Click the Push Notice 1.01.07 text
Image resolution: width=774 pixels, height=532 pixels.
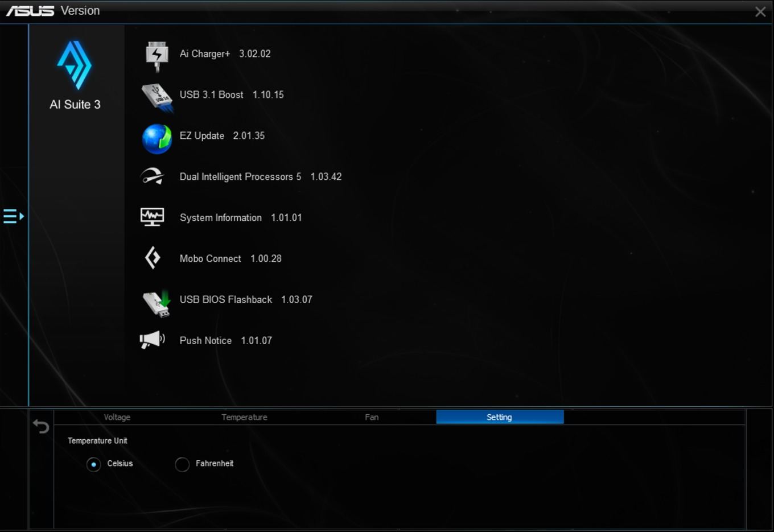[226, 340]
